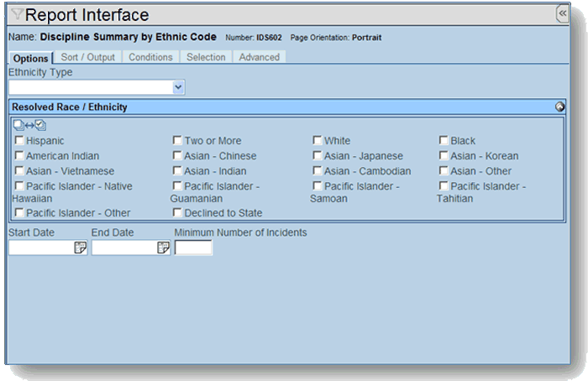The height and width of the screenshot is (381, 588).
Task: Open the Advanced tab
Action: coord(259,57)
